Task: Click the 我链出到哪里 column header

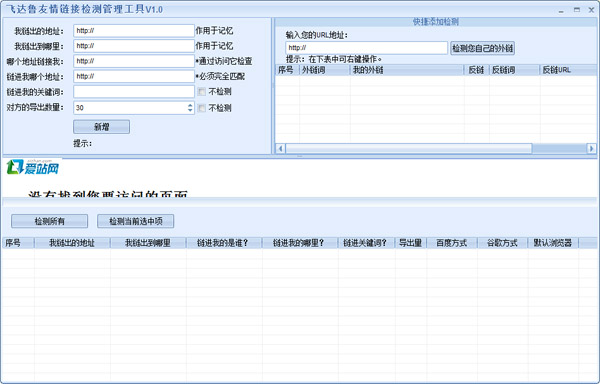Action: (x=148, y=243)
